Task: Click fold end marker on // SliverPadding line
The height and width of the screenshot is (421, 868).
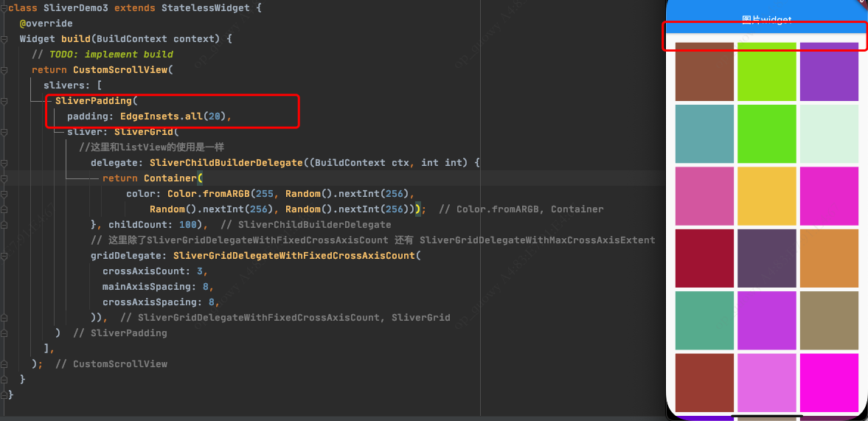Action: click(x=4, y=333)
